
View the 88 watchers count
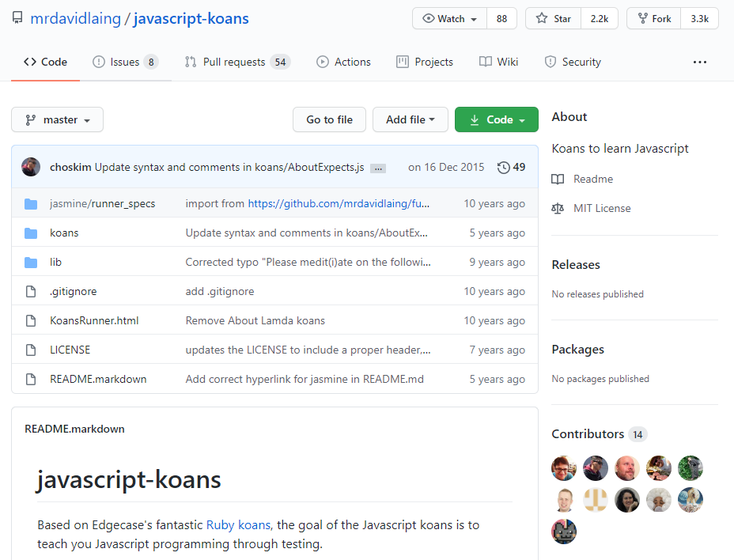pos(501,19)
